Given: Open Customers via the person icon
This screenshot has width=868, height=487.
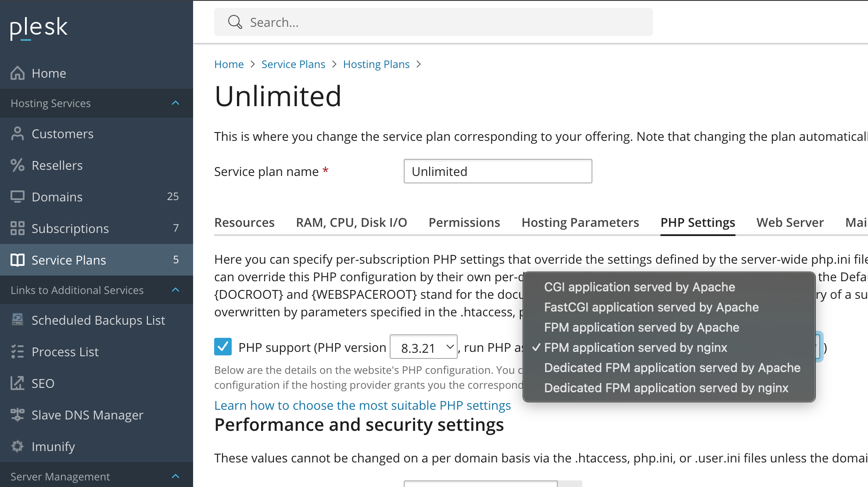Looking at the screenshot, I should (x=18, y=134).
